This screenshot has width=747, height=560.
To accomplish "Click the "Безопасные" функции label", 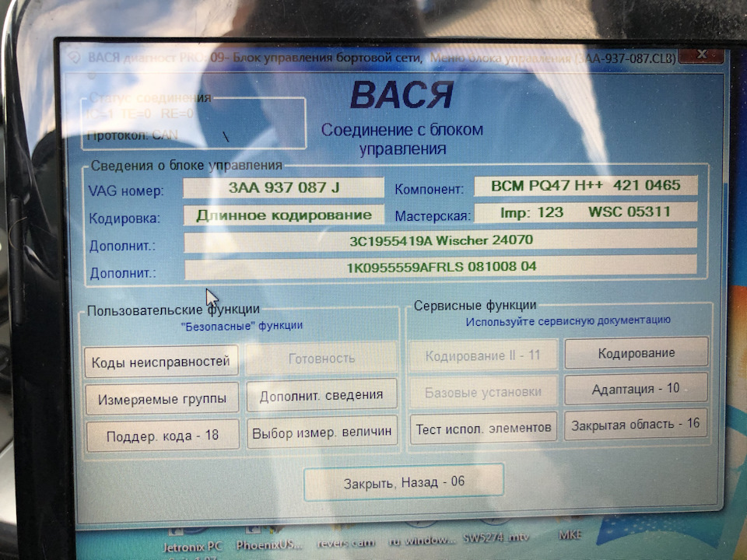I will tap(241, 326).
